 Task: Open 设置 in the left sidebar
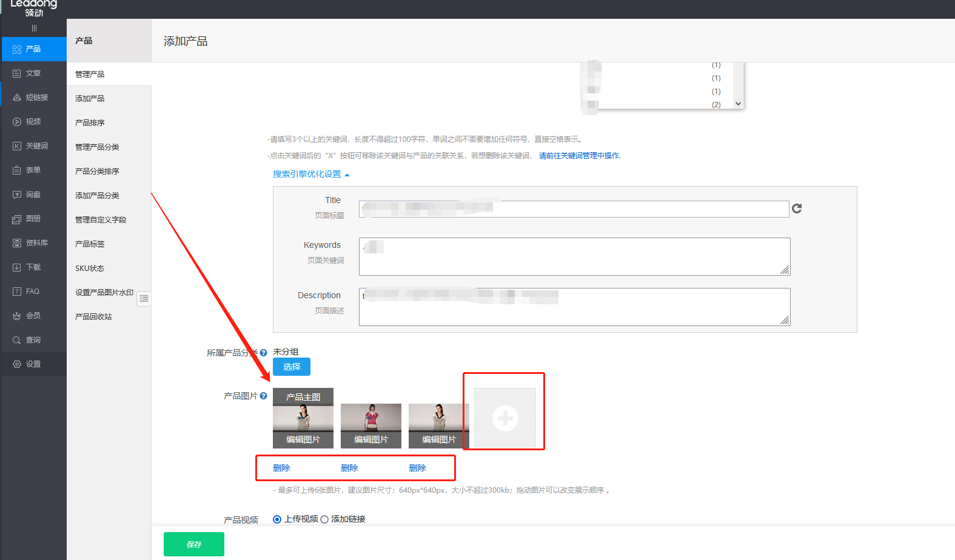click(33, 364)
